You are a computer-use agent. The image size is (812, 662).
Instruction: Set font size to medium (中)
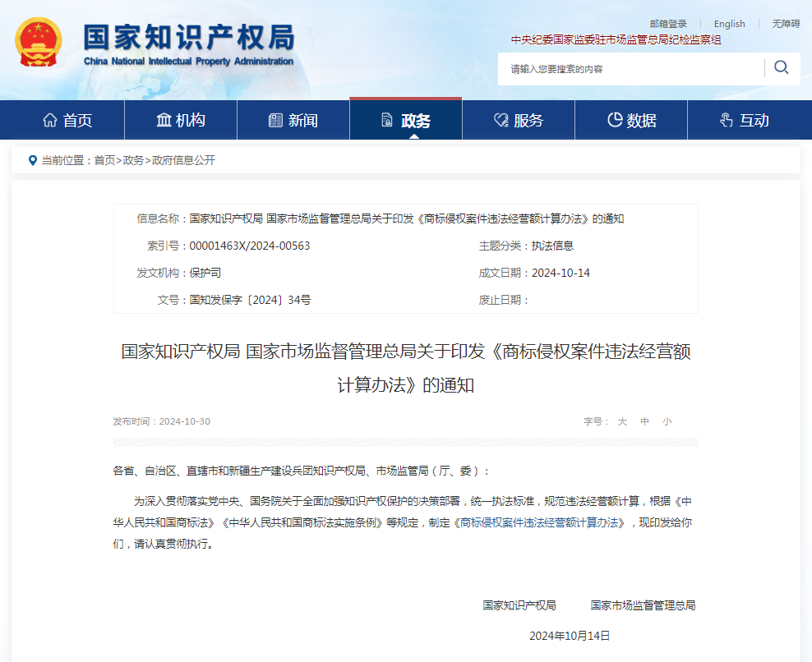pyautogui.click(x=645, y=421)
